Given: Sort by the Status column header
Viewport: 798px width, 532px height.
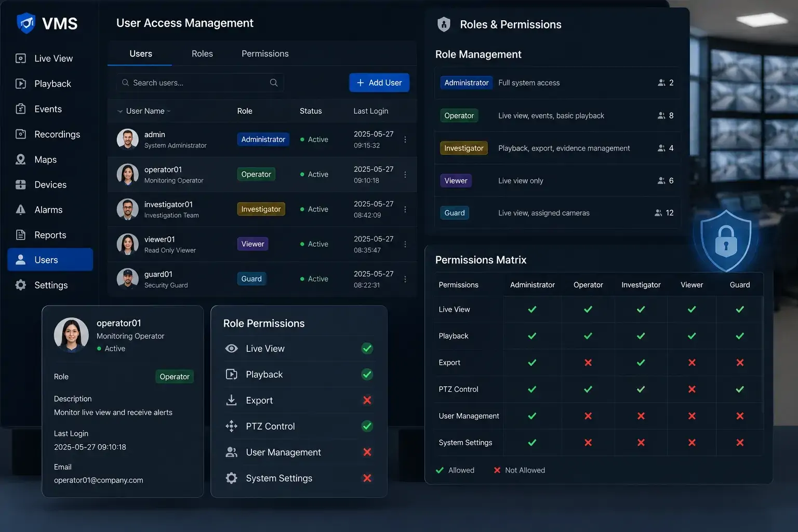Looking at the screenshot, I should pyautogui.click(x=311, y=111).
